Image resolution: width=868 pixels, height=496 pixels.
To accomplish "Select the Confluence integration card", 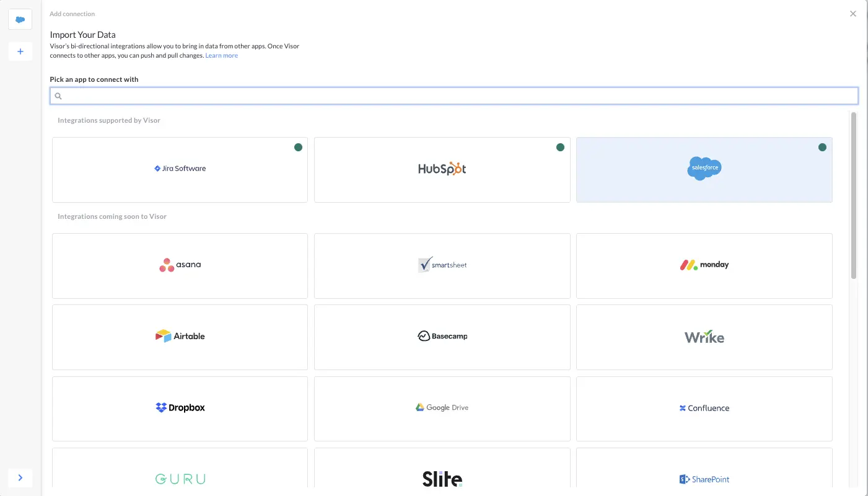I will click(x=704, y=409).
